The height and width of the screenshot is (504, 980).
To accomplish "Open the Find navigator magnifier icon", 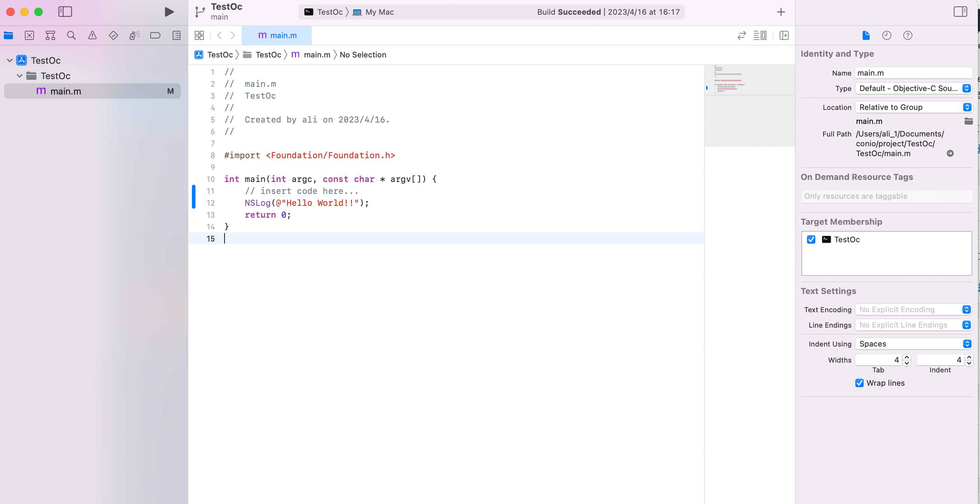I will tap(71, 35).
